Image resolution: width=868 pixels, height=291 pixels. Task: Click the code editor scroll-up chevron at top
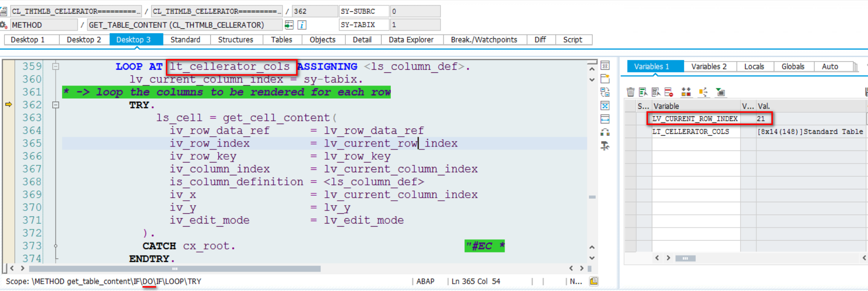coord(592,69)
